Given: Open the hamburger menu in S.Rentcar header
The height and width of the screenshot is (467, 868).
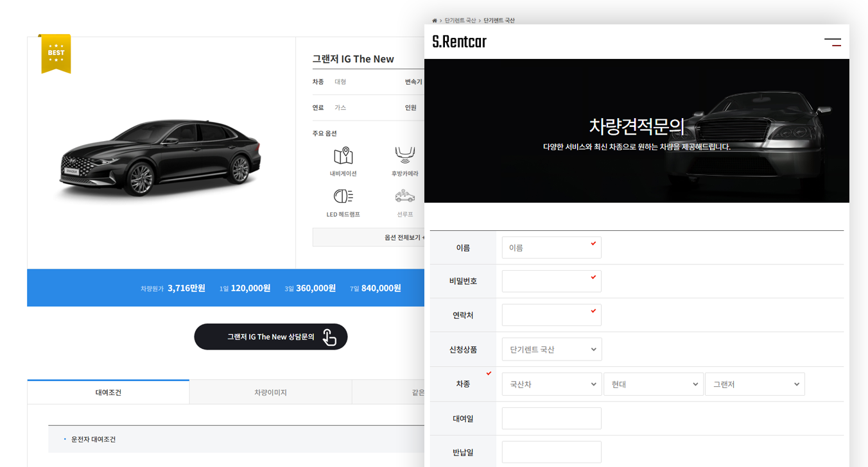Looking at the screenshot, I should click(x=833, y=42).
